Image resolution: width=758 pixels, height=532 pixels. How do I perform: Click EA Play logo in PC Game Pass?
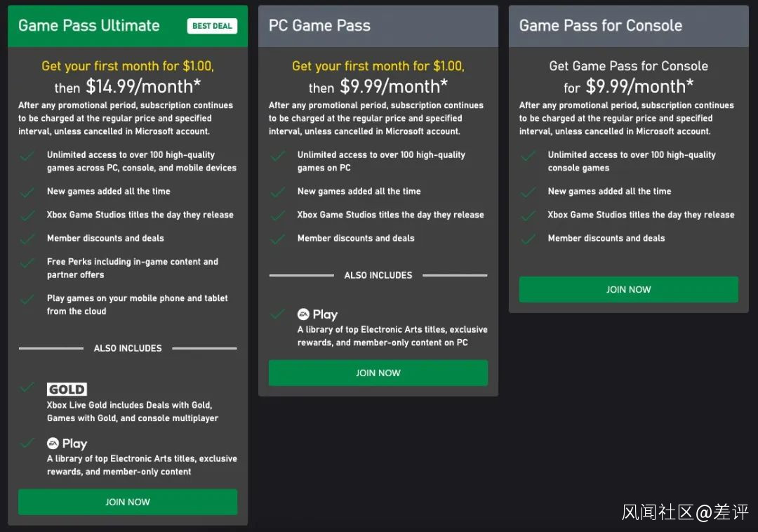point(317,314)
